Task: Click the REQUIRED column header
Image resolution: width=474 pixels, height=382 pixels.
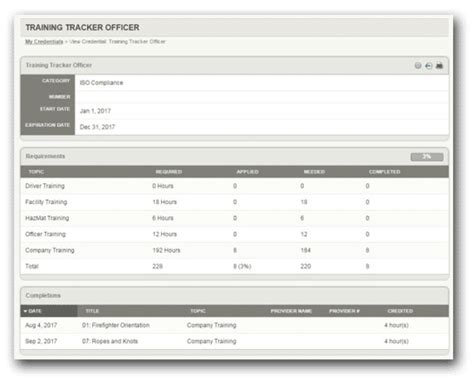Action: (x=169, y=172)
